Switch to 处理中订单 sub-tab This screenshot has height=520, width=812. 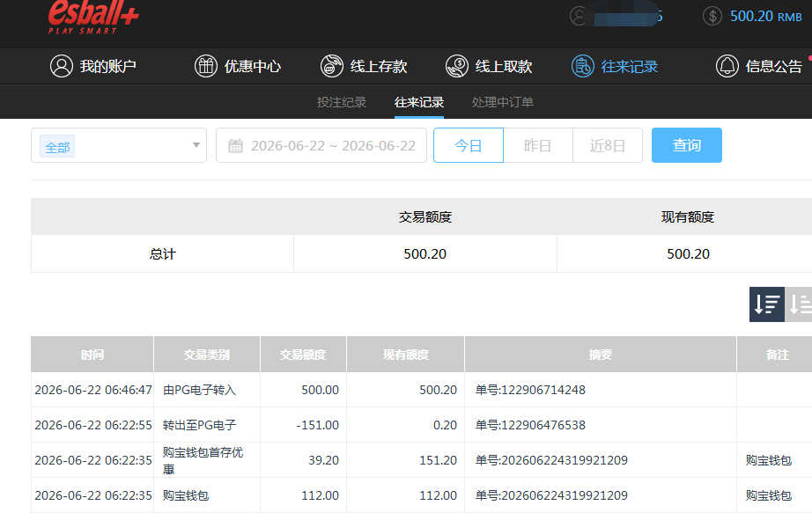tap(503, 102)
